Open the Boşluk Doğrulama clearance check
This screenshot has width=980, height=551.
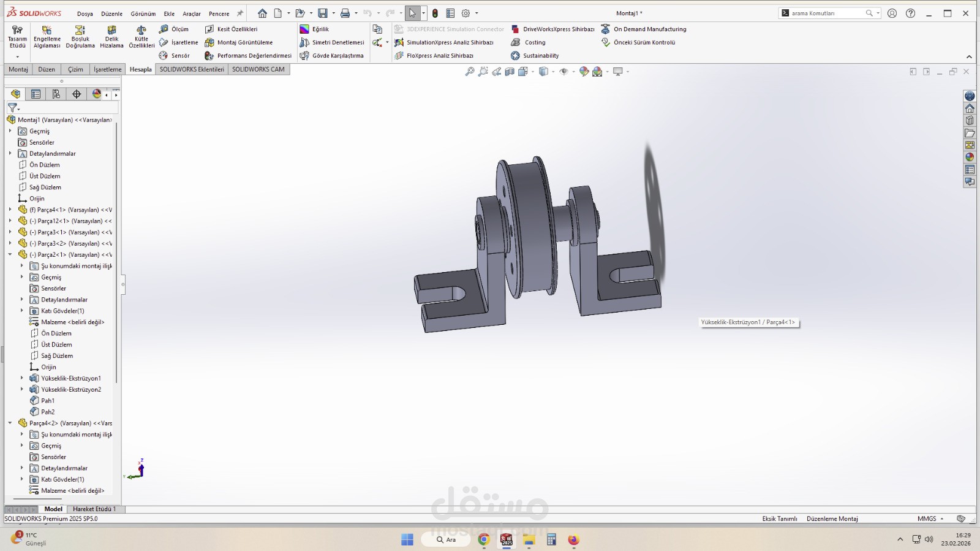[x=80, y=37]
